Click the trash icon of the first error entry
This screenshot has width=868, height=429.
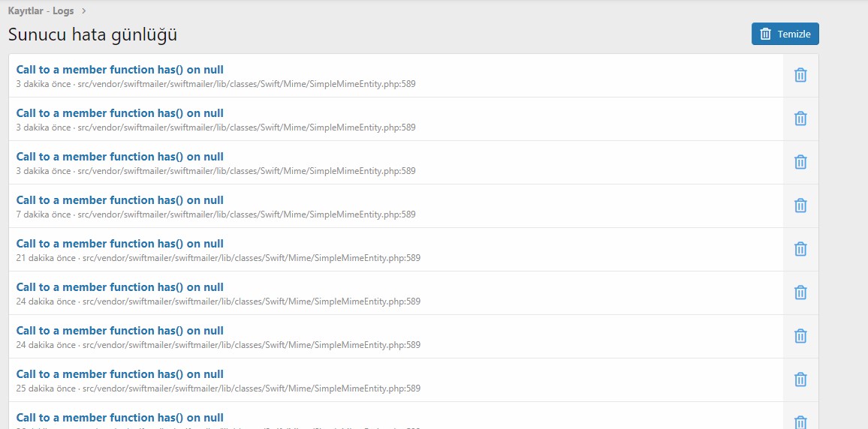pyautogui.click(x=800, y=75)
